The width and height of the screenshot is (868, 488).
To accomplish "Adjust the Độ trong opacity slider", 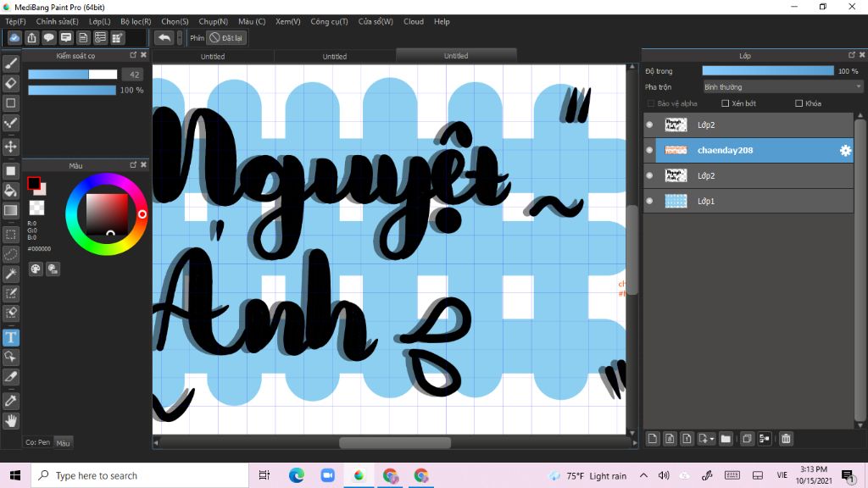I will pos(768,71).
